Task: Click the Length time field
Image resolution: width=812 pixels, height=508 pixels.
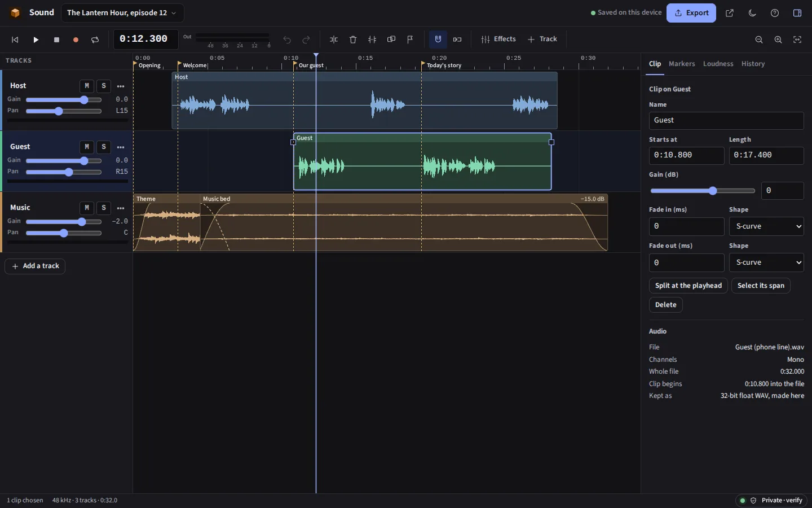Action: click(766, 155)
